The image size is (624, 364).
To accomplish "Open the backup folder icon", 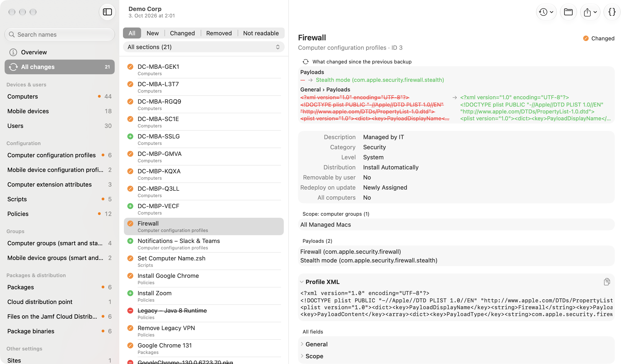I will point(568,12).
